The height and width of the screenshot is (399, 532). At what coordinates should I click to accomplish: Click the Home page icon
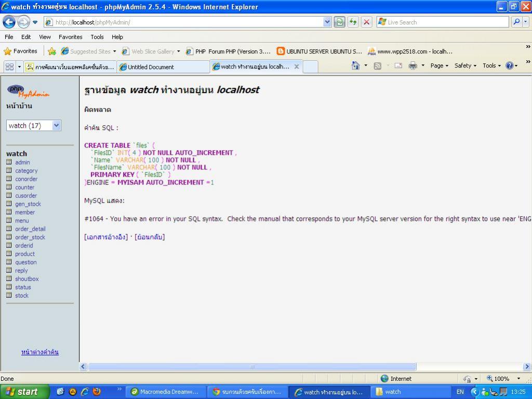coord(355,65)
